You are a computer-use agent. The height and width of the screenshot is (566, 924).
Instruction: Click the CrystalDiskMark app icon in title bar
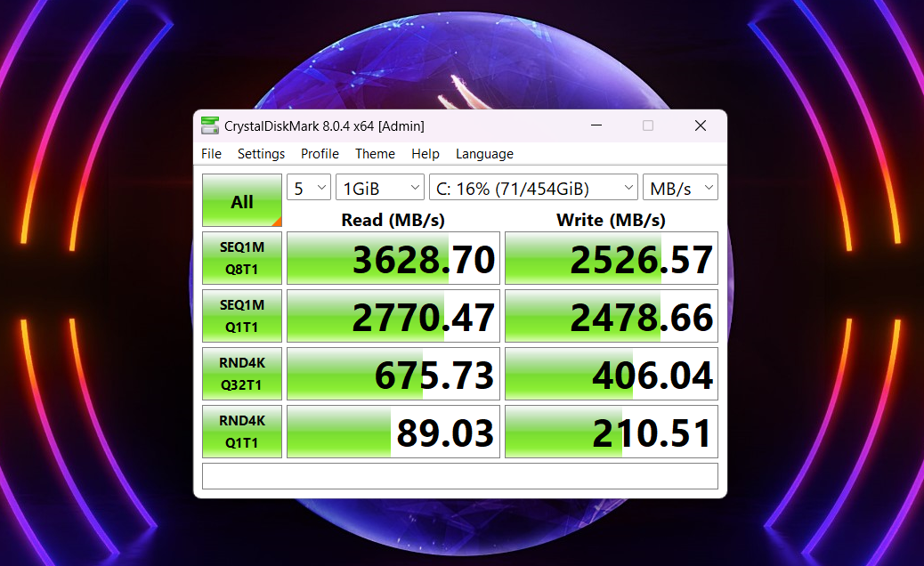(210, 125)
